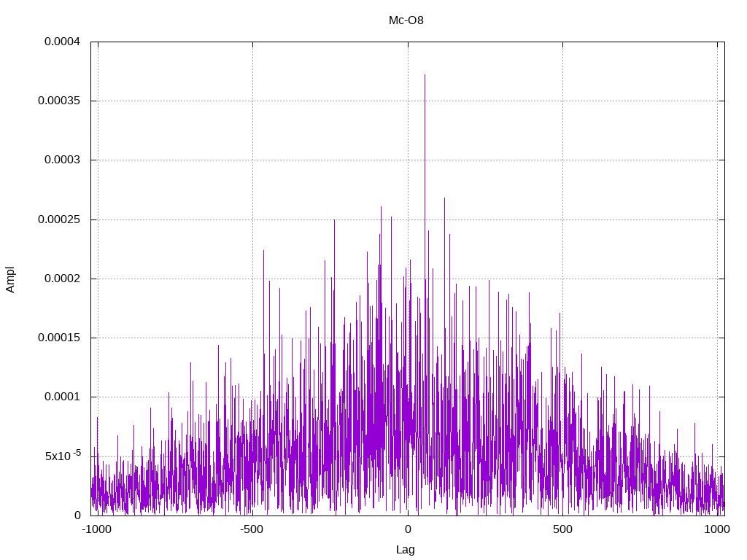Click the x-axis tick label -500
Screen dimensions: 747x560
(x=252, y=529)
